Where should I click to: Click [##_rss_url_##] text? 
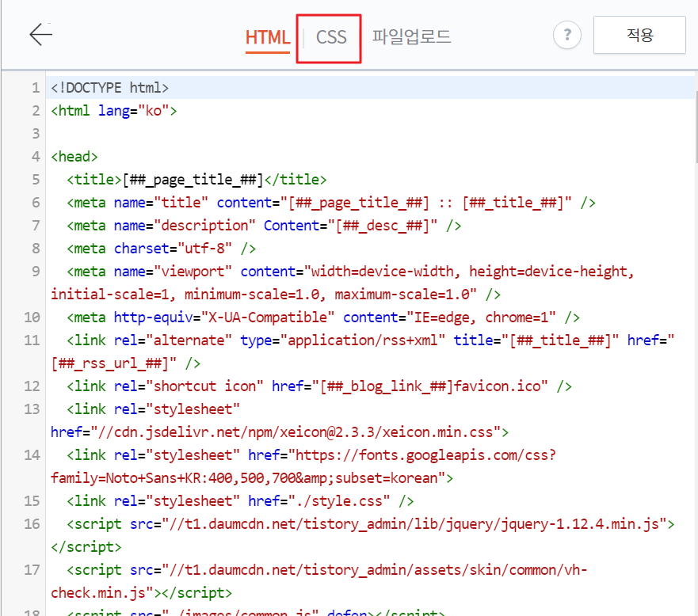[109, 363]
